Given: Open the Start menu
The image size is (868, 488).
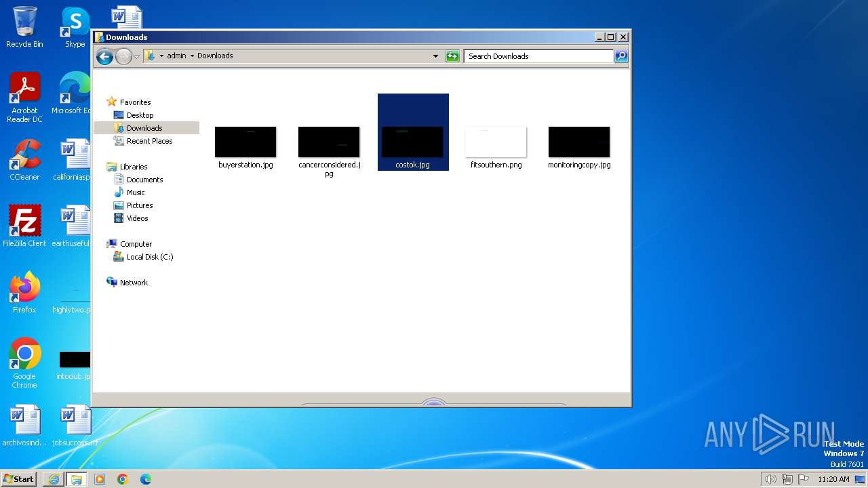Looking at the screenshot, I should click(18, 479).
